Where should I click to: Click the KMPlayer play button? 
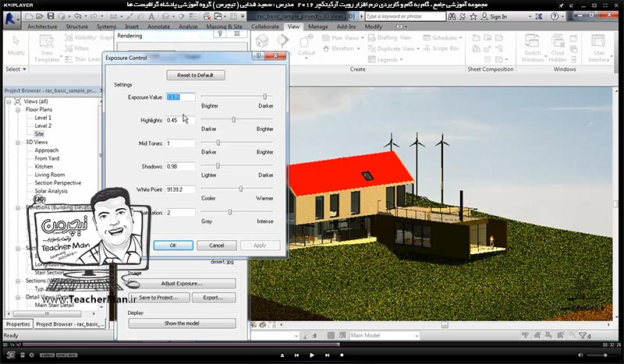point(311,355)
